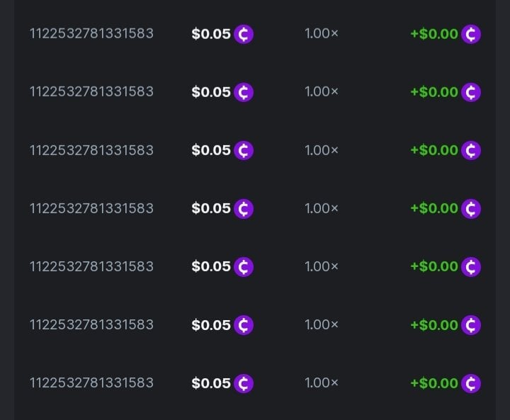
Task: Click the $0.05 bet amount in third row
Action: [211, 150]
